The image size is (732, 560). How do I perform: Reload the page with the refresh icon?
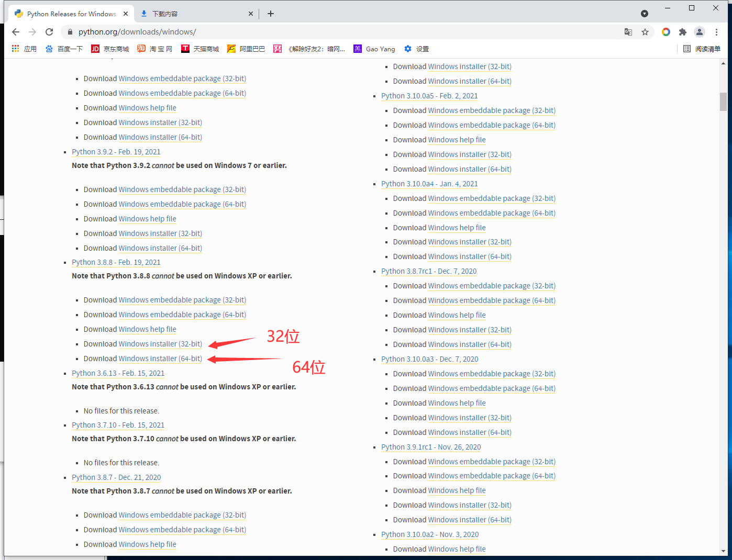[49, 32]
